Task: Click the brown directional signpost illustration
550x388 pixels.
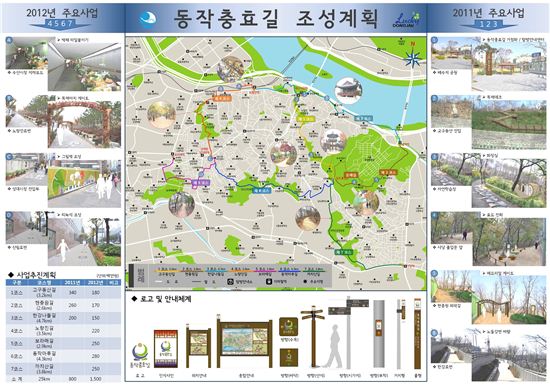Action: pos(313,336)
